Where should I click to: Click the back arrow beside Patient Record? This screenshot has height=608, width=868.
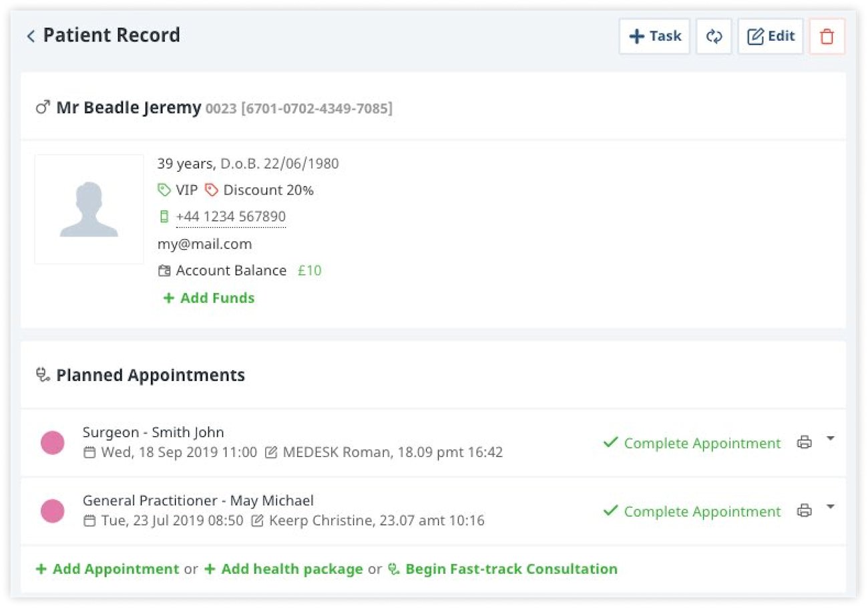pos(31,36)
